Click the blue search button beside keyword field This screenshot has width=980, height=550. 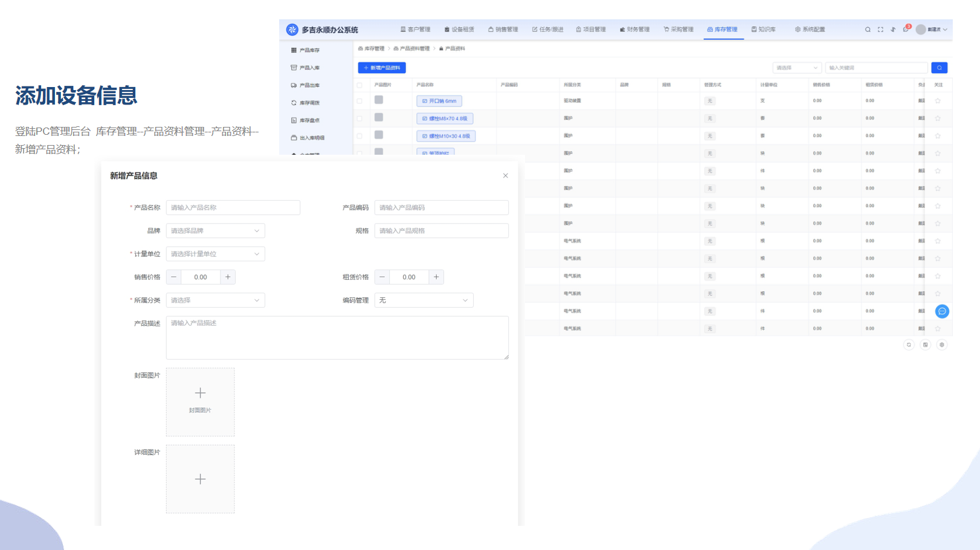pos(939,68)
